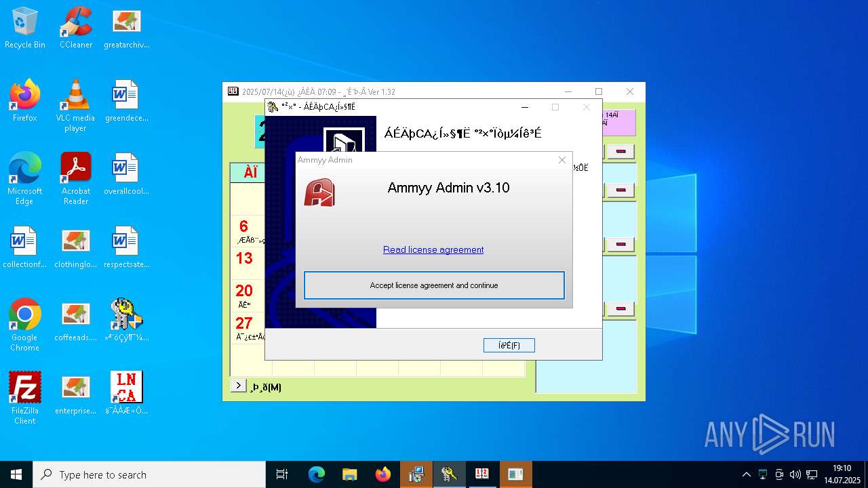Open FileZilla Client shortcut
Screen dimensions: 868x488
[x=24, y=399]
